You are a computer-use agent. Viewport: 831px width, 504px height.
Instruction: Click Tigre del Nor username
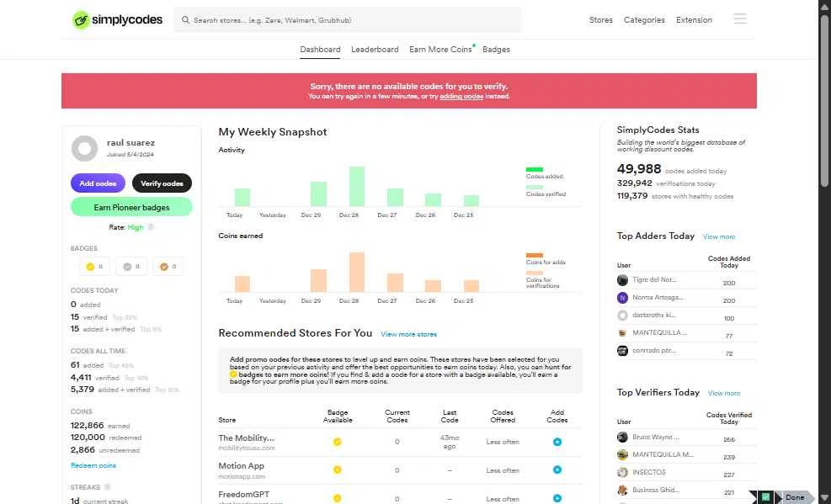point(654,279)
